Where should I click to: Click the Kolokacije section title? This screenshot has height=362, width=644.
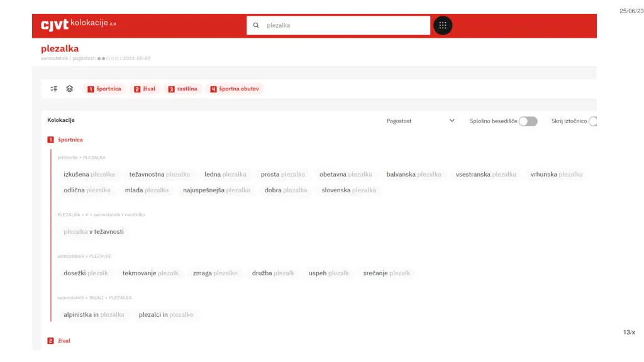click(x=61, y=120)
